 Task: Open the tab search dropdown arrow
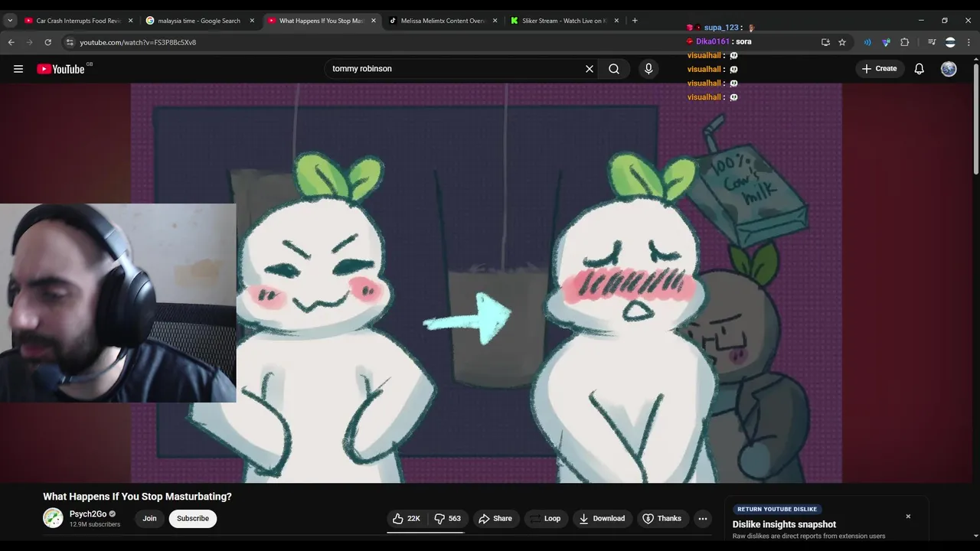pos(10,21)
